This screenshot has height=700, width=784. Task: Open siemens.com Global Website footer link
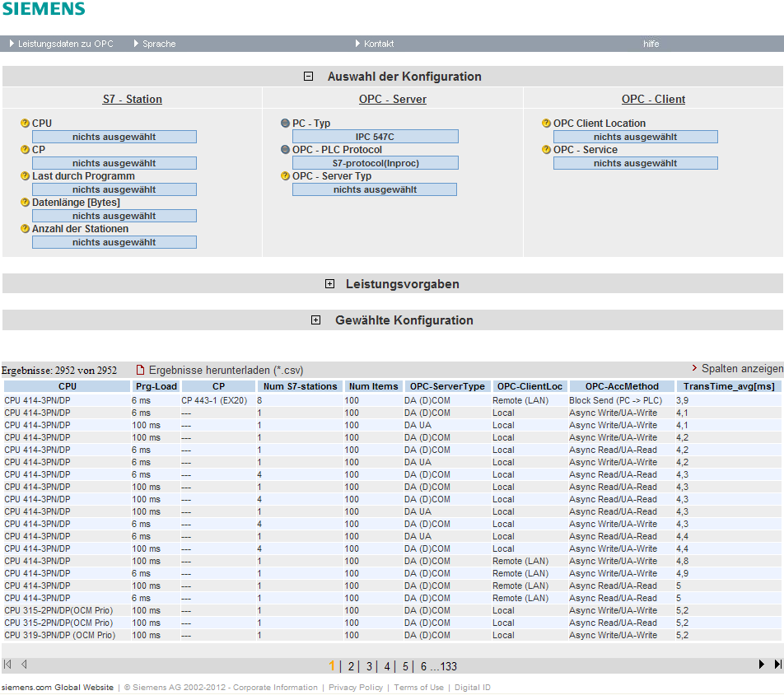pyautogui.click(x=58, y=688)
